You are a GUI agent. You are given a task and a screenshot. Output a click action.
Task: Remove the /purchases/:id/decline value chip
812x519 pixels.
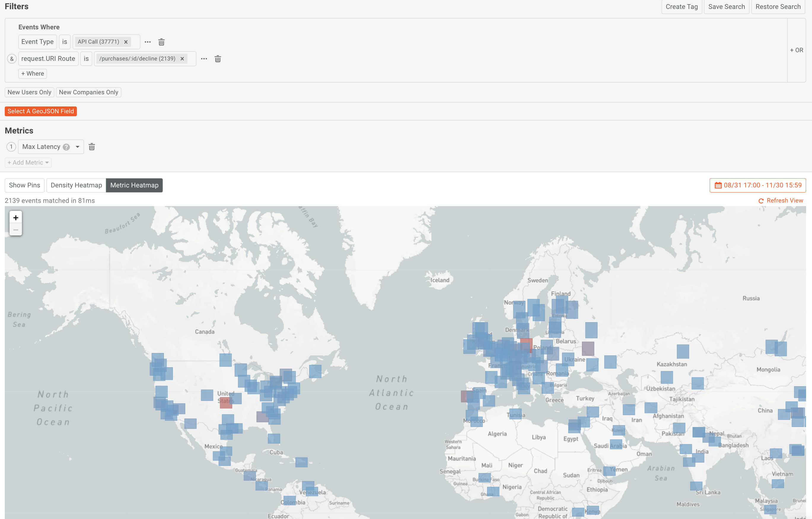coord(182,59)
